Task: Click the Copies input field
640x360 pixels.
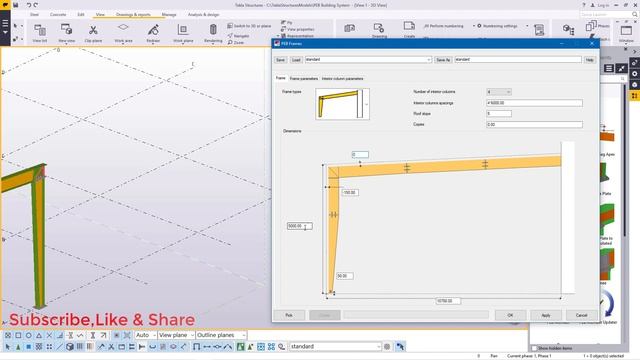Action: pyautogui.click(x=534, y=124)
